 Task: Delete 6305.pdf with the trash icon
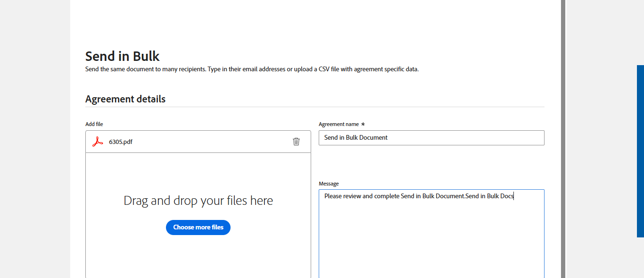coord(296,142)
